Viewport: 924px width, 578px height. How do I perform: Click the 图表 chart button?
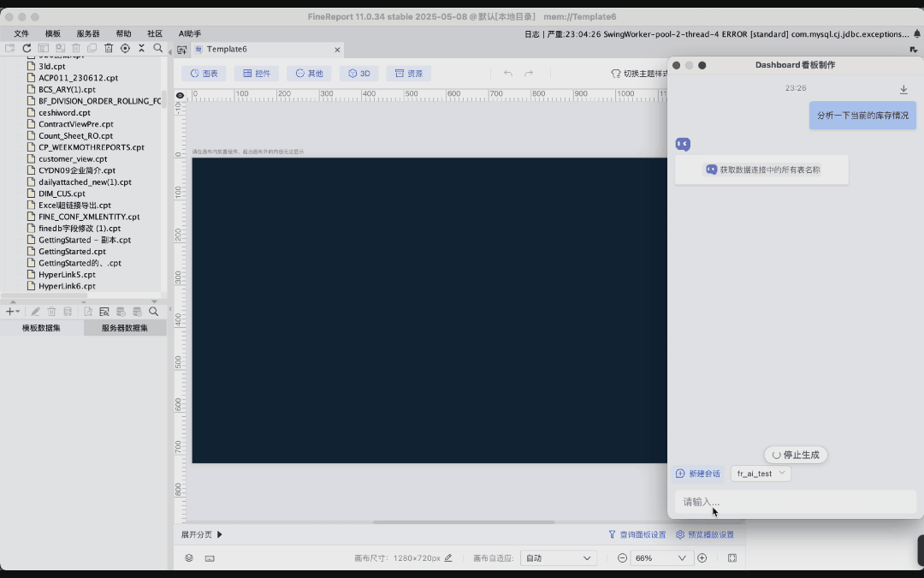204,73
